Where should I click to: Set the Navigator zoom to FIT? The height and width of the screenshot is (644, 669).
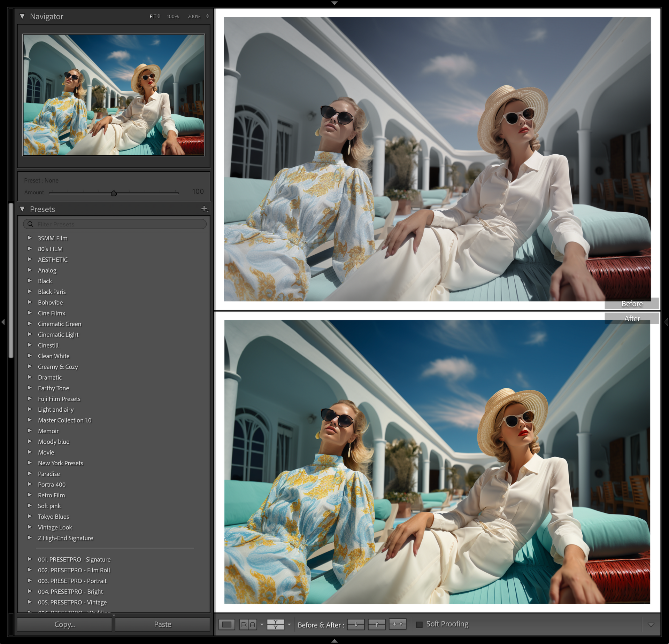pos(153,16)
